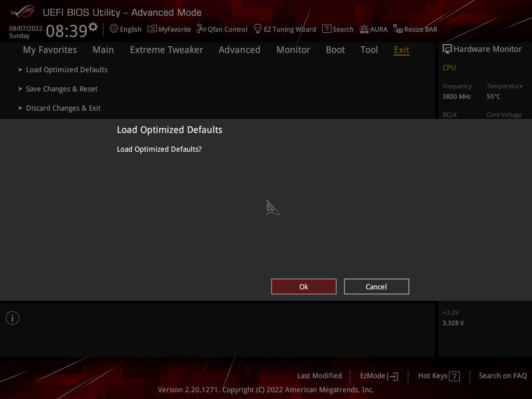This screenshot has height=399, width=532.
Task: Click the Core Voltage label
Action: (504, 115)
